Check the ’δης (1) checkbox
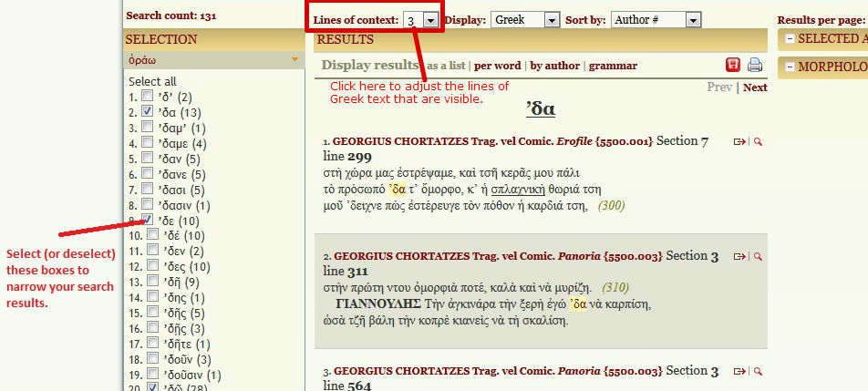The width and height of the screenshot is (868, 391). tap(152, 296)
